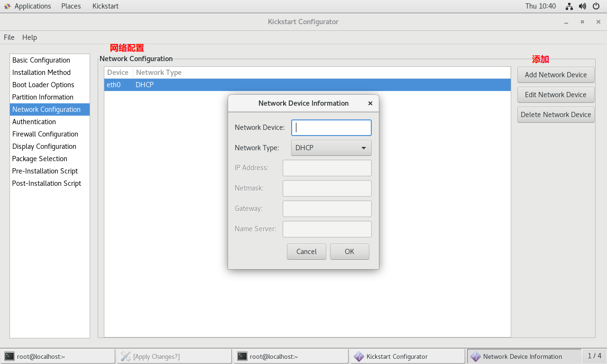Viewport: 607px width, 364px height.
Task: Close the Network Device Information dialog
Action: pyautogui.click(x=370, y=103)
